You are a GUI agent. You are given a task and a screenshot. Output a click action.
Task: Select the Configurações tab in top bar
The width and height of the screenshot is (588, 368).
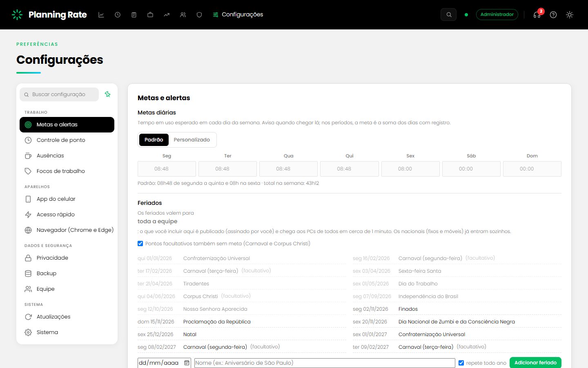pos(238,15)
